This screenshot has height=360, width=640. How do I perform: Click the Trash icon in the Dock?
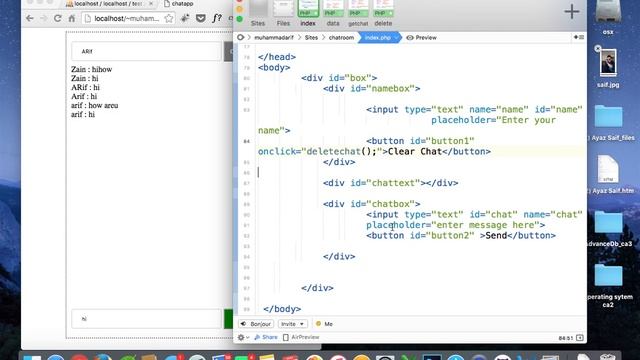click(607, 357)
